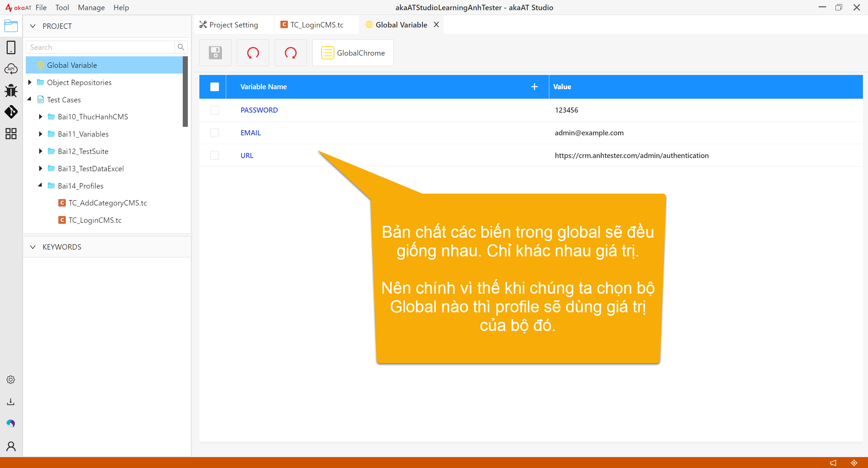Open the Manage menu

pyautogui.click(x=91, y=7)
